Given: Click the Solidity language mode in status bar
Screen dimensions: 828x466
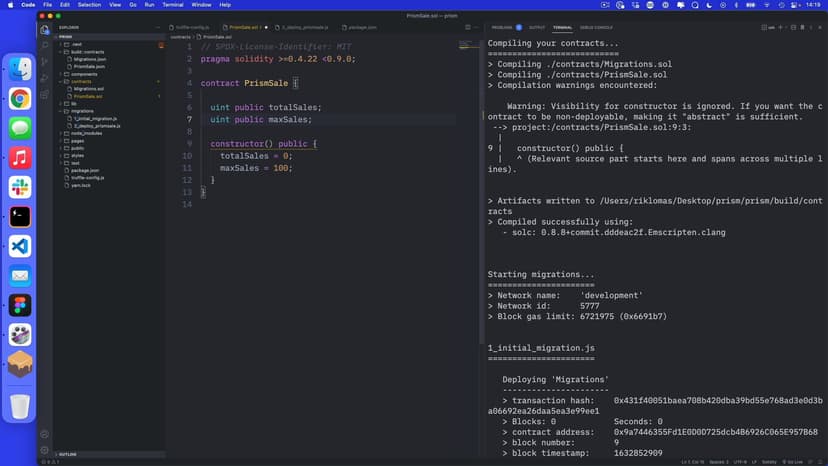Looking at the screenshot, I should click(767, 462).
